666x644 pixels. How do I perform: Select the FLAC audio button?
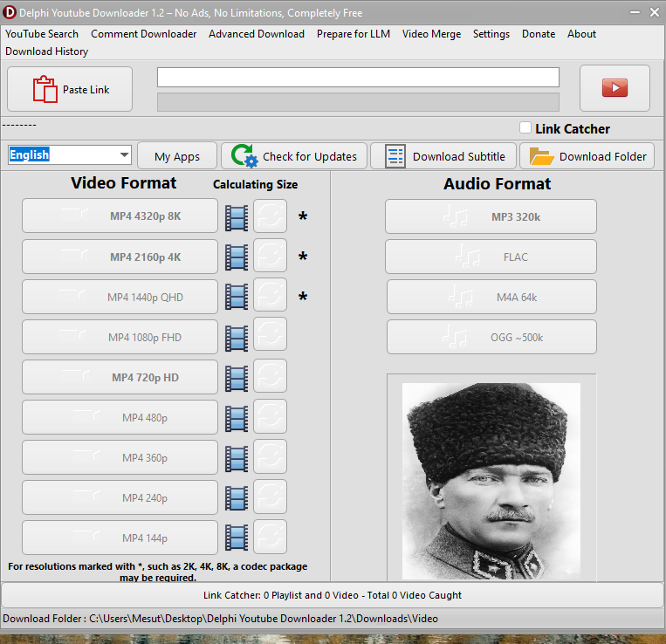(x=491, y=257)
